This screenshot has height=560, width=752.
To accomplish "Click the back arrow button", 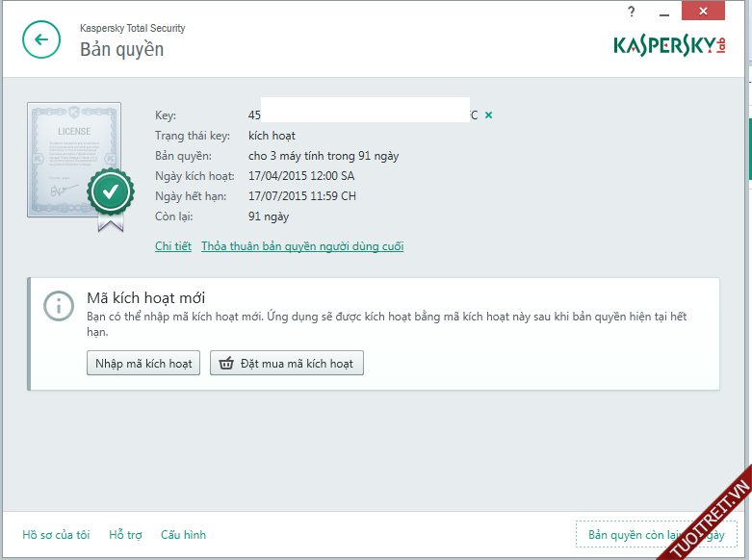I will click(40, 39).
